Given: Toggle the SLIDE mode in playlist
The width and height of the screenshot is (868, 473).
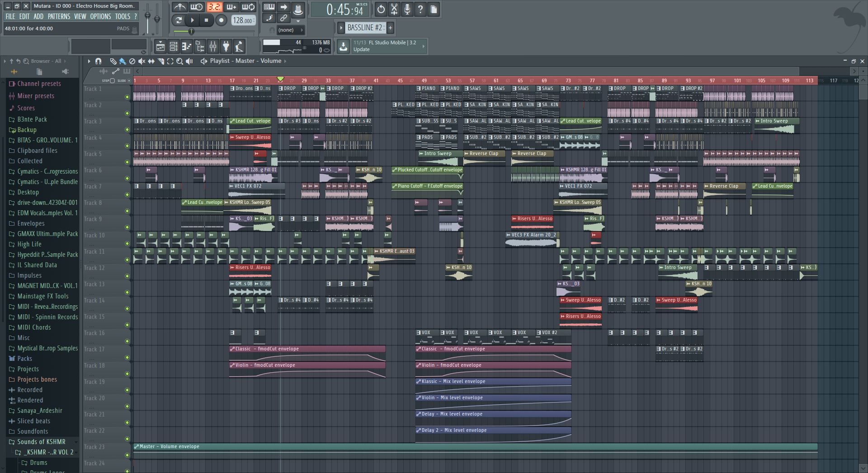Looking at the screenshot, I should [129, 80].
